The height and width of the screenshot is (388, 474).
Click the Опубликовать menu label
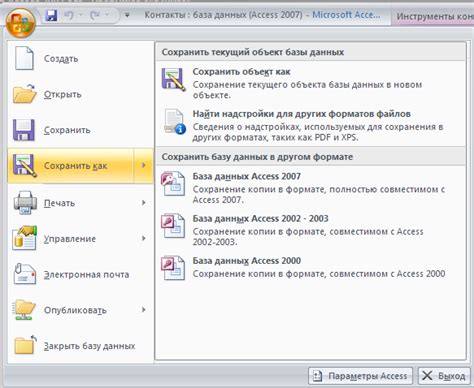(75, 310)
